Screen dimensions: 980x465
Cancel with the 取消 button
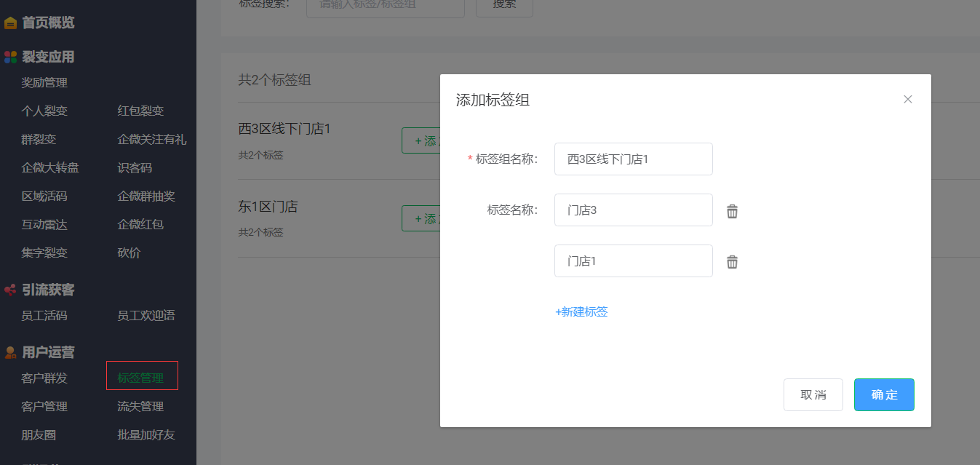tap(813, 394)
